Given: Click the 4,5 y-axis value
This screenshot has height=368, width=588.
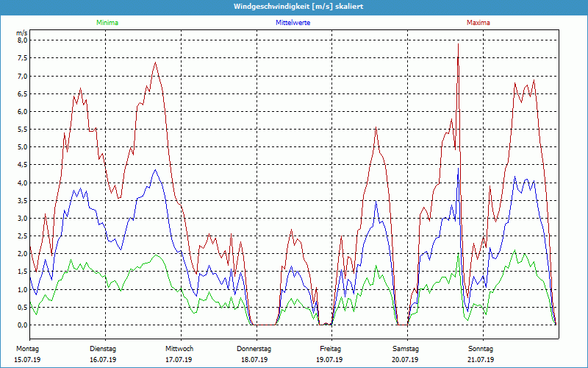Looking at the screenshot, I should click(23, 165).
